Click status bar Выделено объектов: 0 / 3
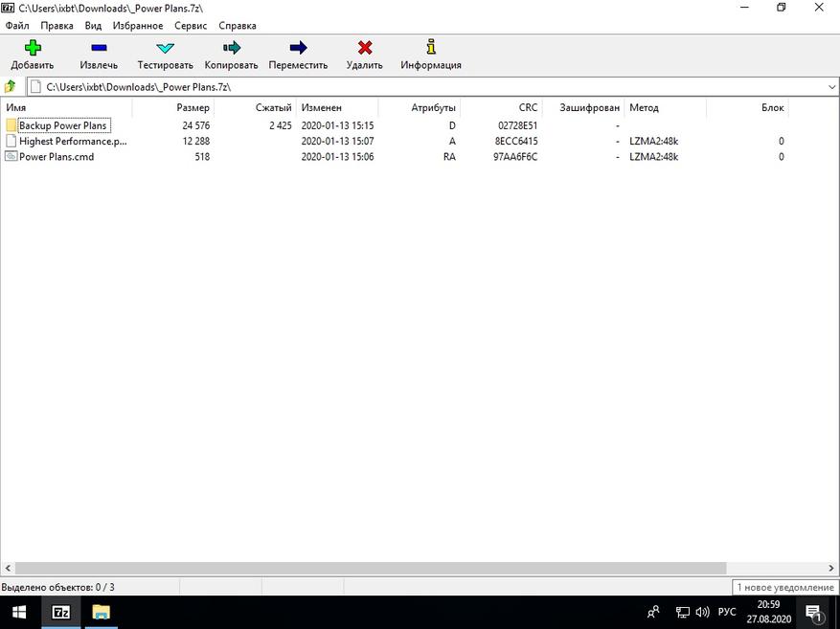The width and height of the screenshot is (840, 629). 57,587
